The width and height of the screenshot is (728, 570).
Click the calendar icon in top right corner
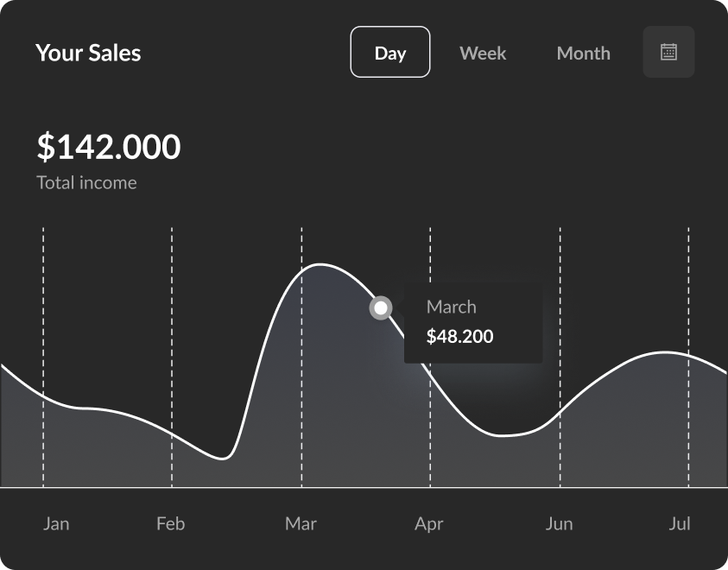tap(668, 52)
